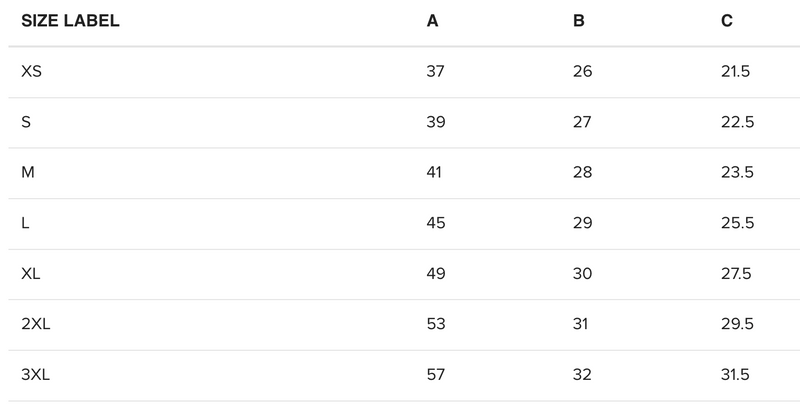This screenshot has width=800, height=410.
Task: Click value 23.5 in the M row
Action: pos(737,173)
